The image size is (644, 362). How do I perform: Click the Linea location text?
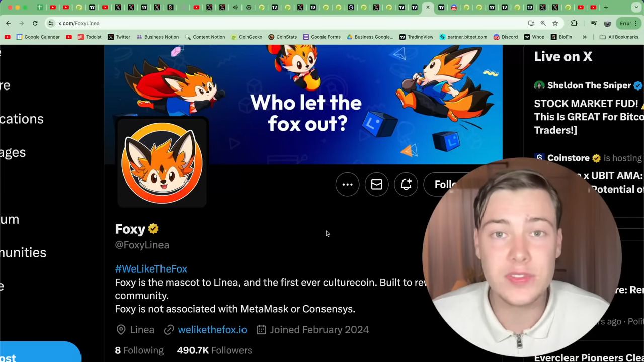(x=142, y=330)
